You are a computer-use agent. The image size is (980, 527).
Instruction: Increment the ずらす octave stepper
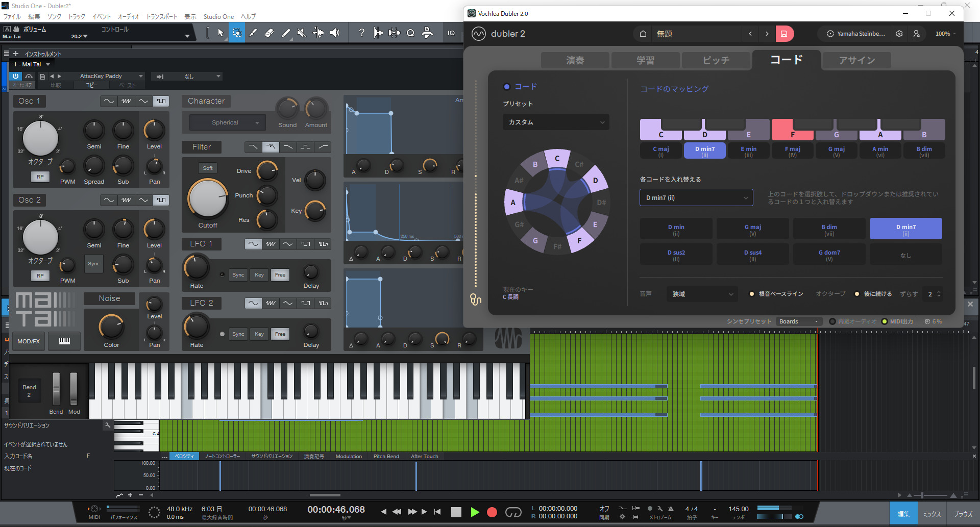click(939, 292)
